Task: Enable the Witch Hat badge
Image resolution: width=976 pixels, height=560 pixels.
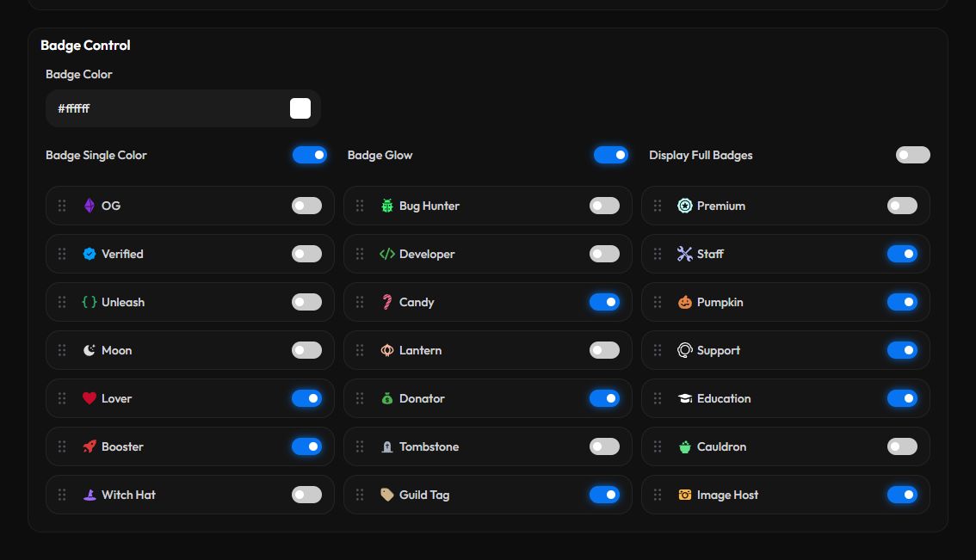Action: click(x=307, y=495)
